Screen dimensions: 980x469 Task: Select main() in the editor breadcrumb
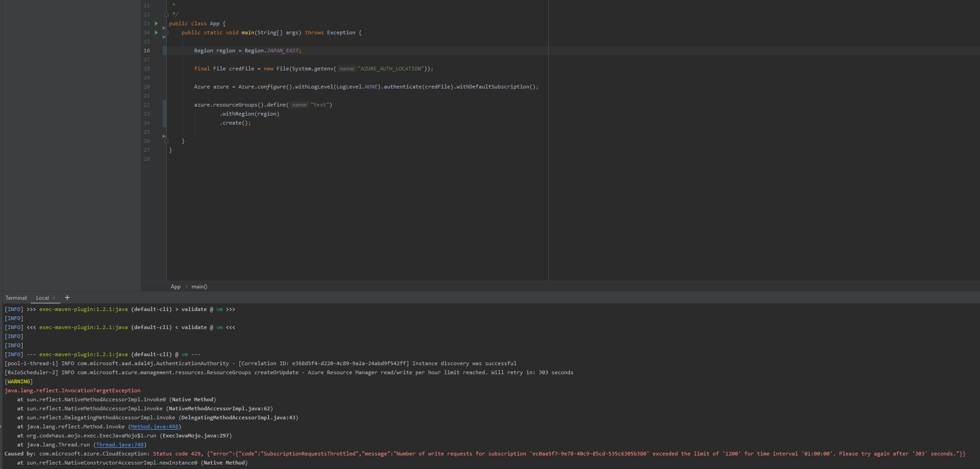click(199, 287)
